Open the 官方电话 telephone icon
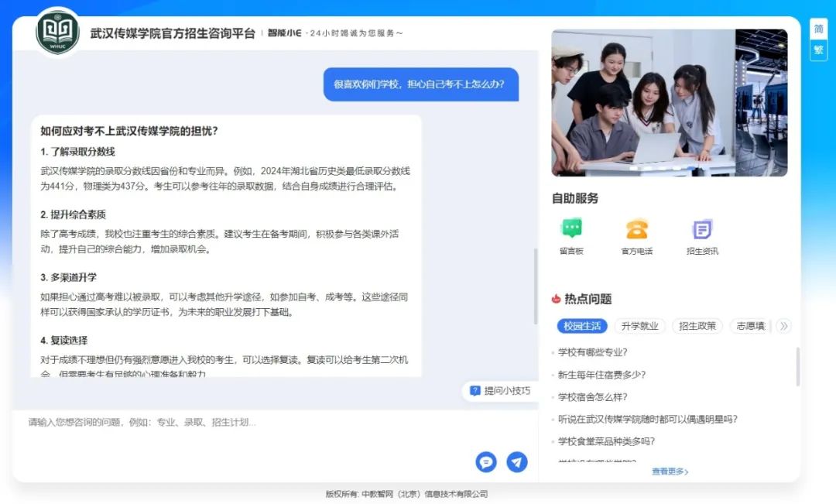The height and width of the screenshot is (504, 836). click(x=636, y=229)
